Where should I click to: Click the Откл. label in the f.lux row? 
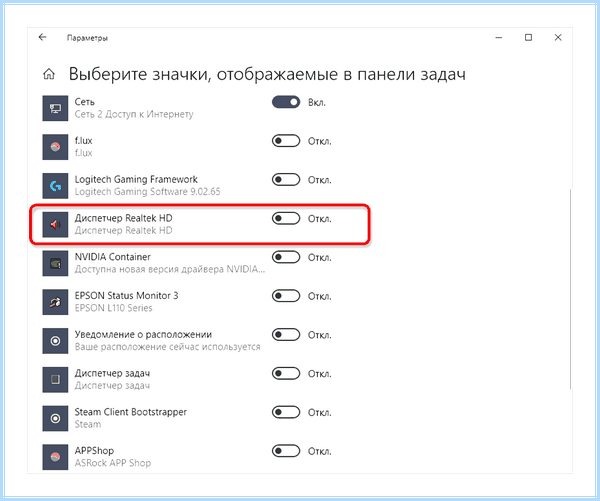tap(320, 141)
